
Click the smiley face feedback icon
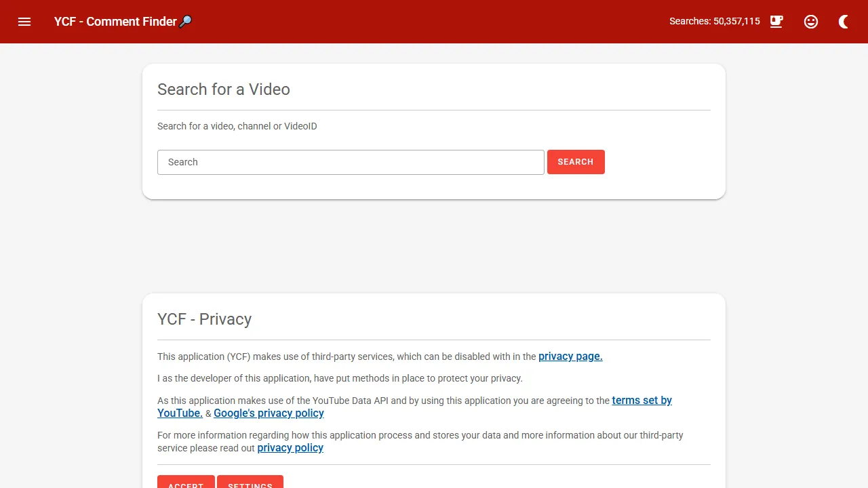[811, 21]
